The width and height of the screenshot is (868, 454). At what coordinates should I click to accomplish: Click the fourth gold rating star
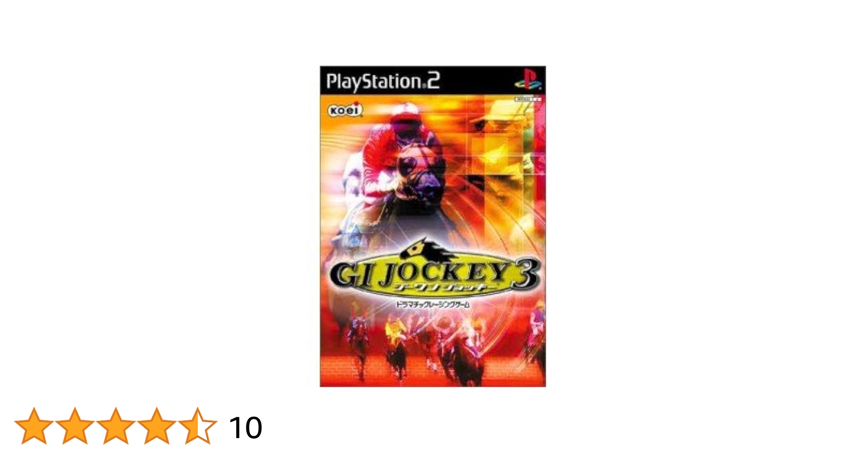[x=157, y=426]
